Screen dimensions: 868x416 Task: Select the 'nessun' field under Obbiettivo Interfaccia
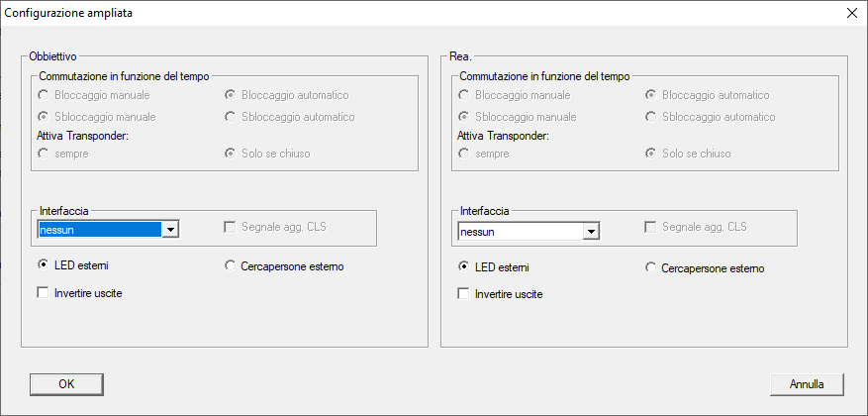tap(99, 230)
